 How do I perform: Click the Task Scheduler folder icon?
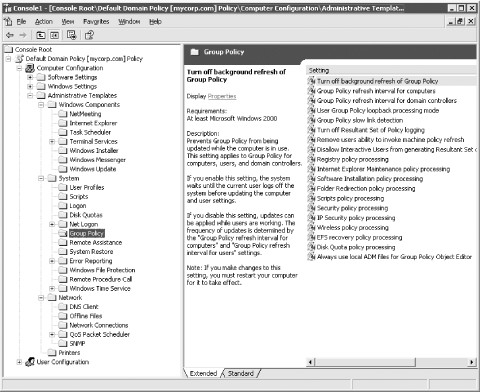63,132
